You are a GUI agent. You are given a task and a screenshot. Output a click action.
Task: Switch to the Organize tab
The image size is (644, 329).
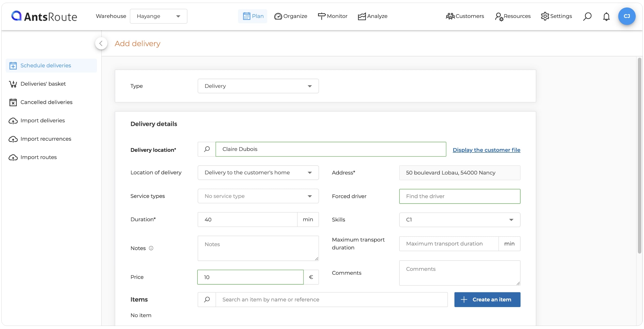coord(291,16)
